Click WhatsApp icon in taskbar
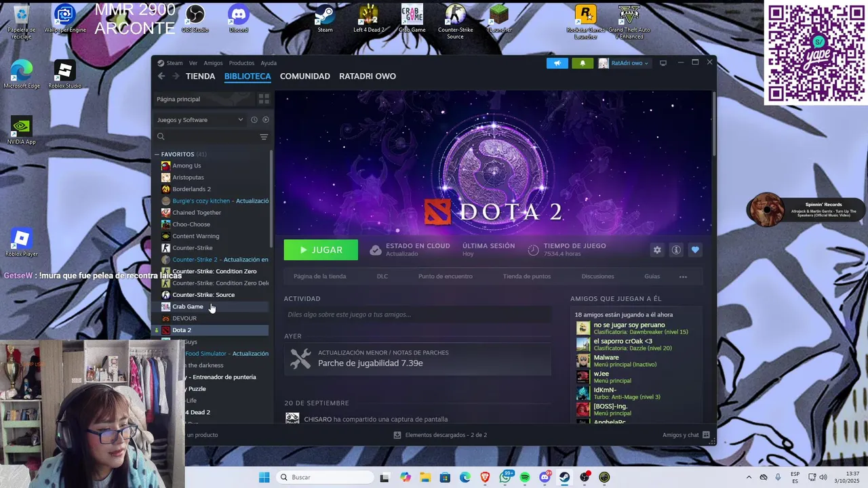 [505, 477]
